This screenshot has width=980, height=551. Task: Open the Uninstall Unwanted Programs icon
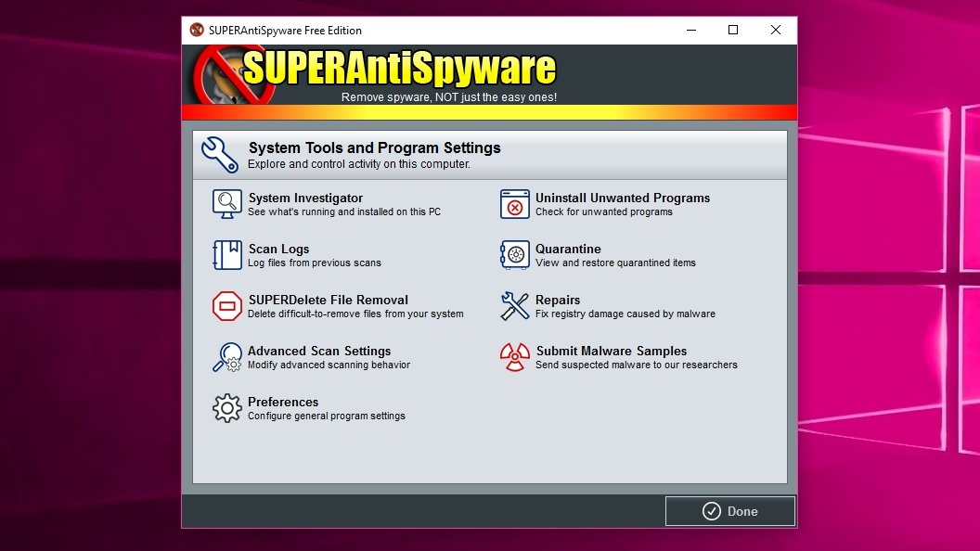514,204
